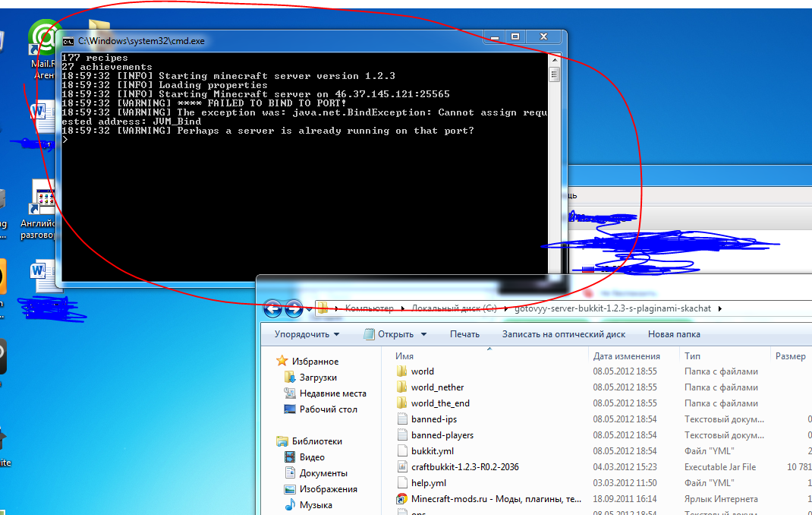The width and height of the screenshot is (812, 515).
Task: Sort files by the Размер column
Action: tap(792, 356)
